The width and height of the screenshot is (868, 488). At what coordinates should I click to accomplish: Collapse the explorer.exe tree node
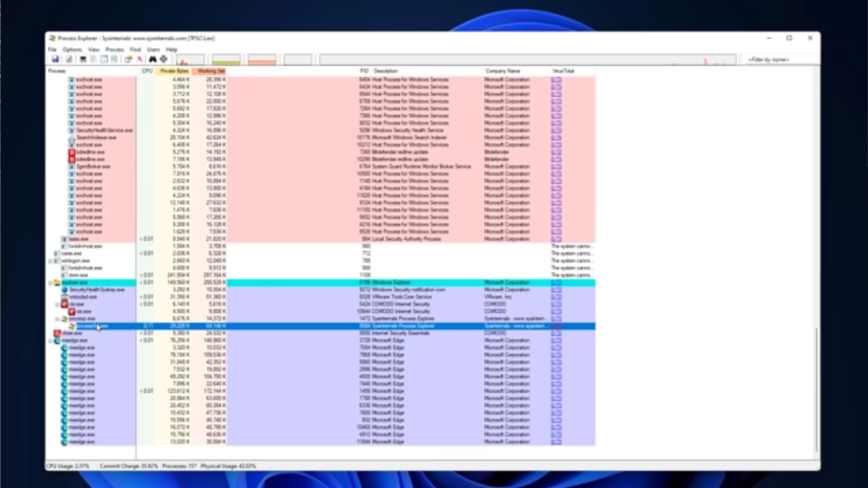pyautogui.click(x=50, y=283)
